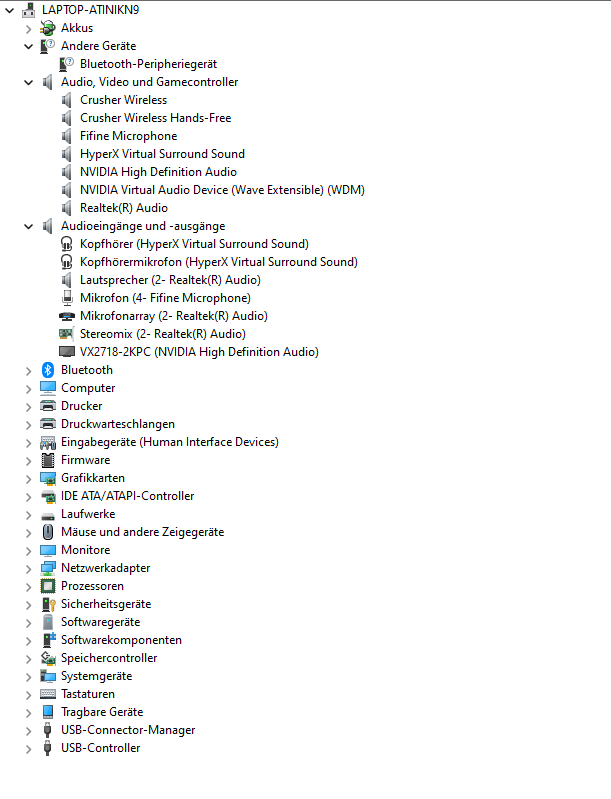Select the Systemgeräte label

pyautogui.click(x=96, y=676)
